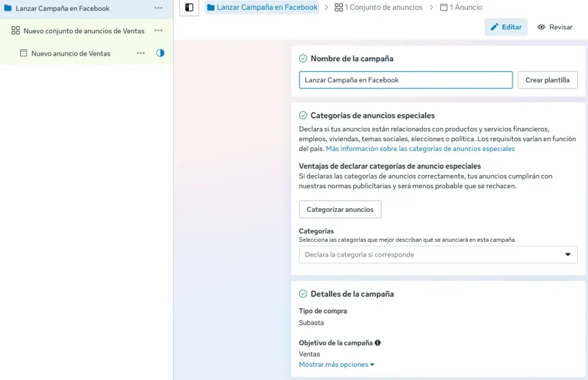
Task: Open Más información sobre las categorías link
Action: tap(420, 149)
